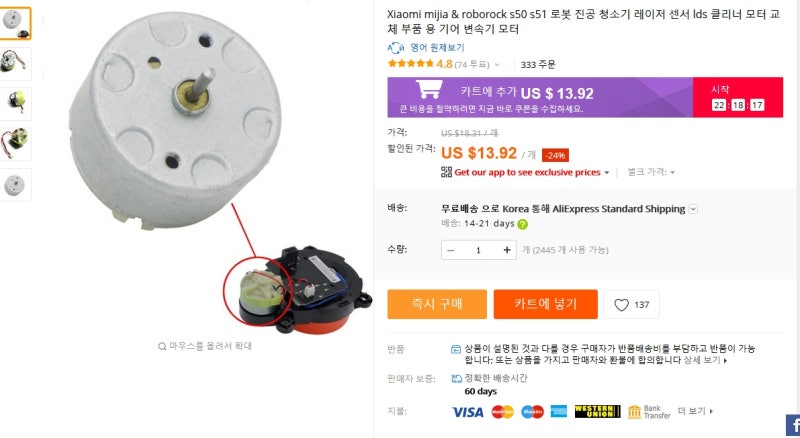The image size is (800, 438).
Task: Click the heart wishlist icon with 137
Action: [x=621, y=305]
